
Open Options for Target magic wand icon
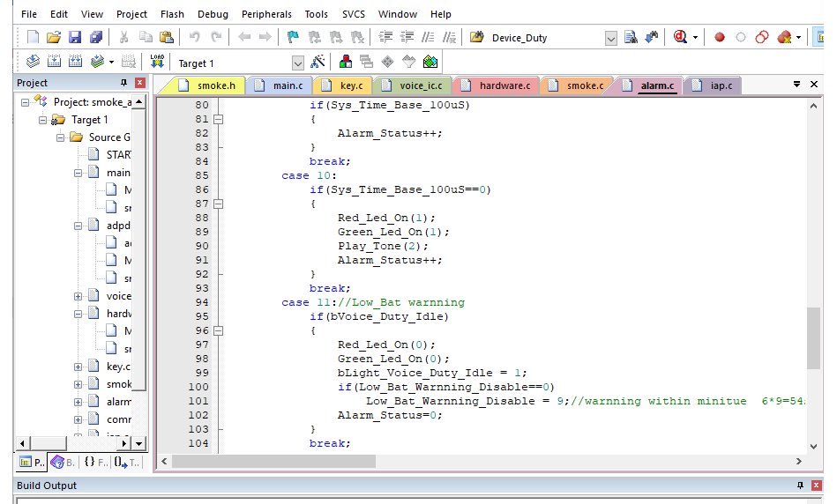pyautogui.click(x=319, y=62)
